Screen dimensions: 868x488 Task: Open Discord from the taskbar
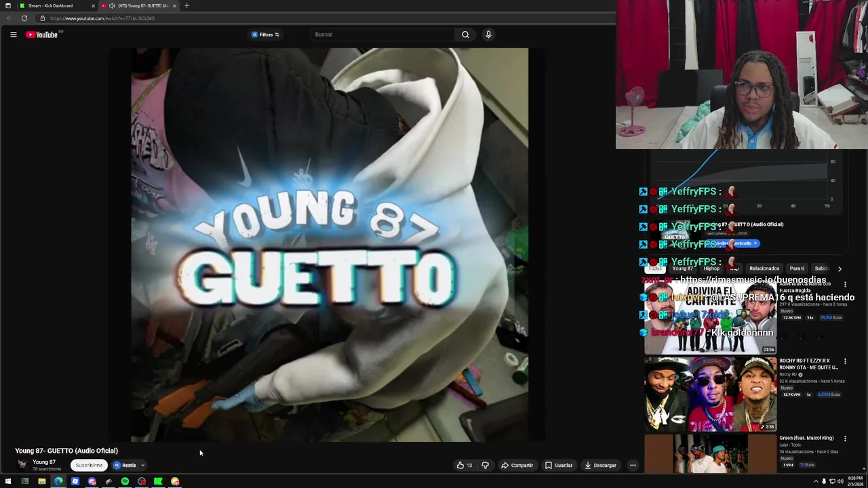click(x=92, y=481)
